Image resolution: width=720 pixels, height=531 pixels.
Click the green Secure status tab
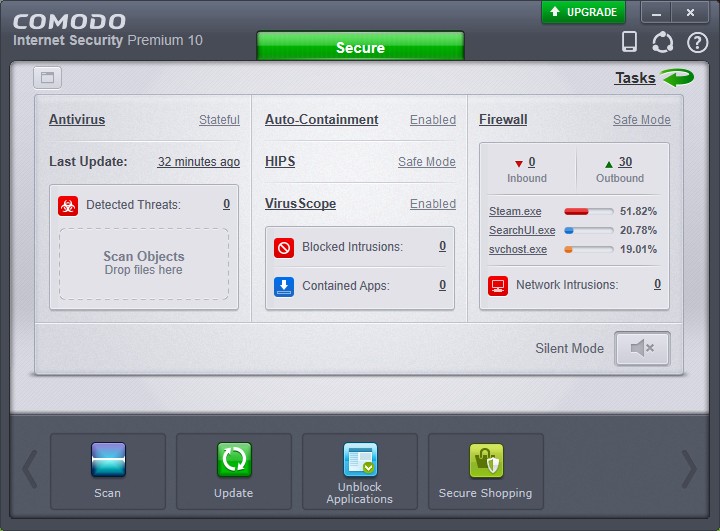[360, 46]
